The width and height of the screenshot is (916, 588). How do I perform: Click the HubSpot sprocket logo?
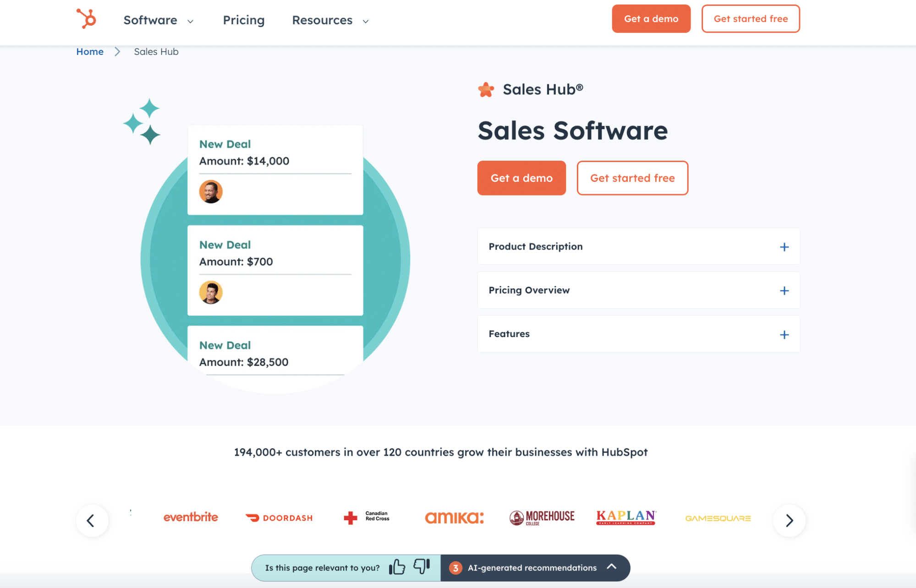[x=86, y=19]
